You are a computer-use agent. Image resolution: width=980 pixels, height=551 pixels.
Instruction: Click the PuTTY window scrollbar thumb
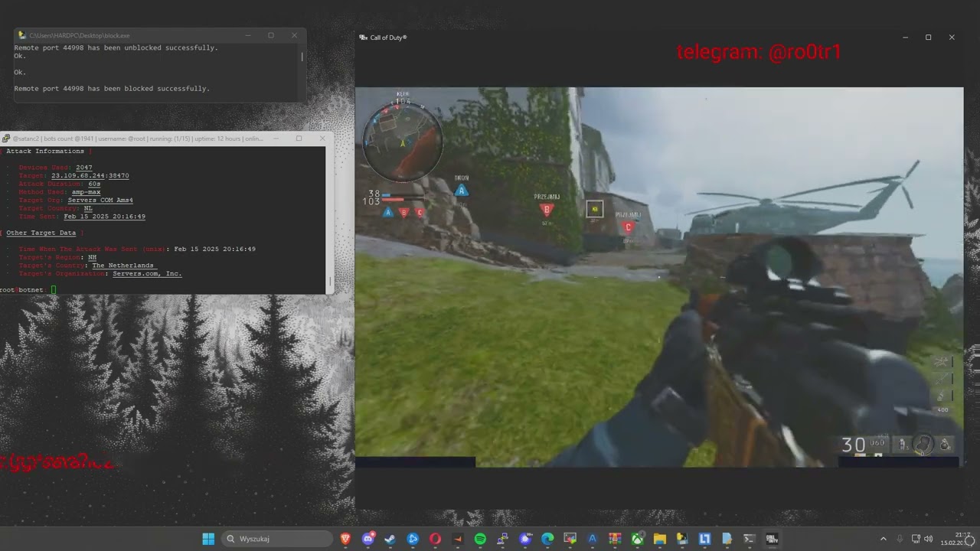(x=330, y=282)
